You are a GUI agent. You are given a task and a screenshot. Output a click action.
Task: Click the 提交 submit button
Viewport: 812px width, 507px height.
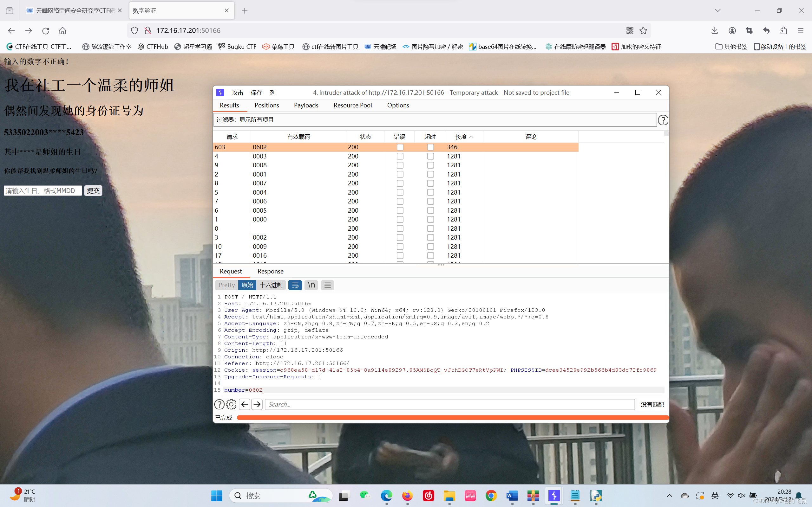pos(93,191)
